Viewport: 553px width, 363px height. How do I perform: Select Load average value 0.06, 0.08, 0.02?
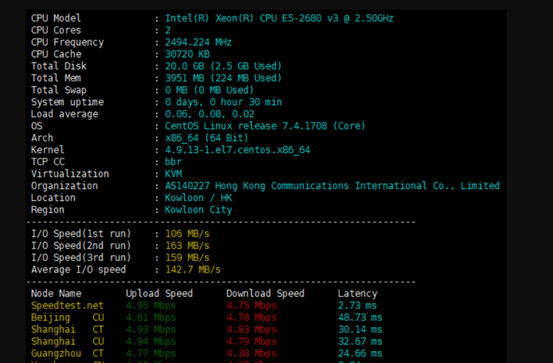point(209,114)
